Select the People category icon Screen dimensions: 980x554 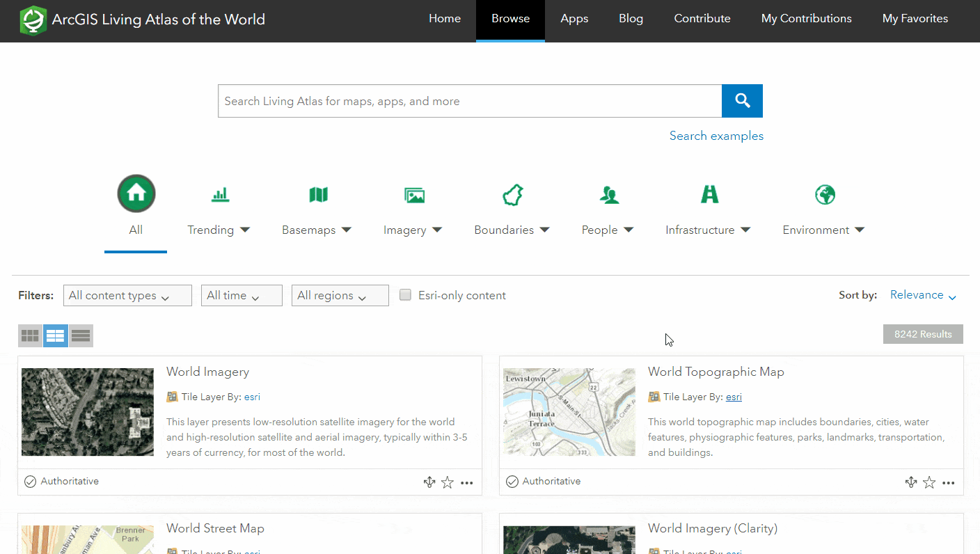(x=608, y=194)
